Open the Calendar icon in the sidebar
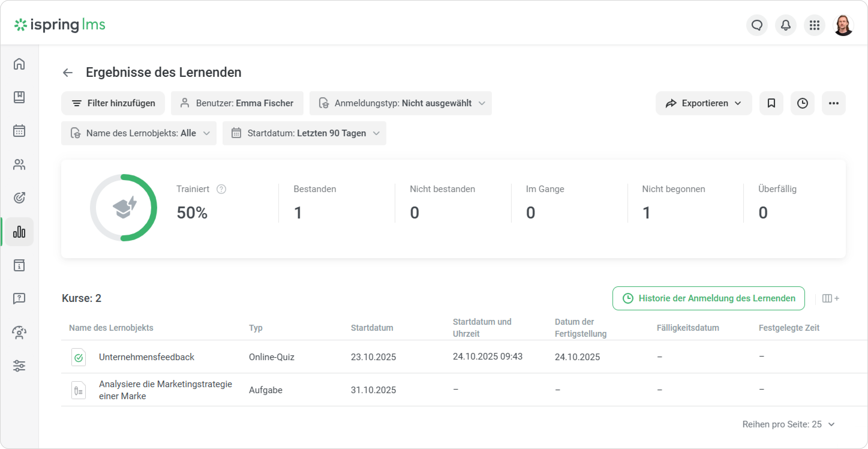The image size is (868, 449). tap(19, 131)
